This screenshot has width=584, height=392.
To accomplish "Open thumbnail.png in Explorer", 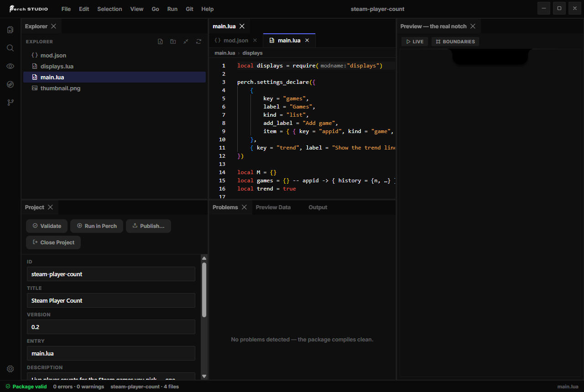I will (115, 88).
